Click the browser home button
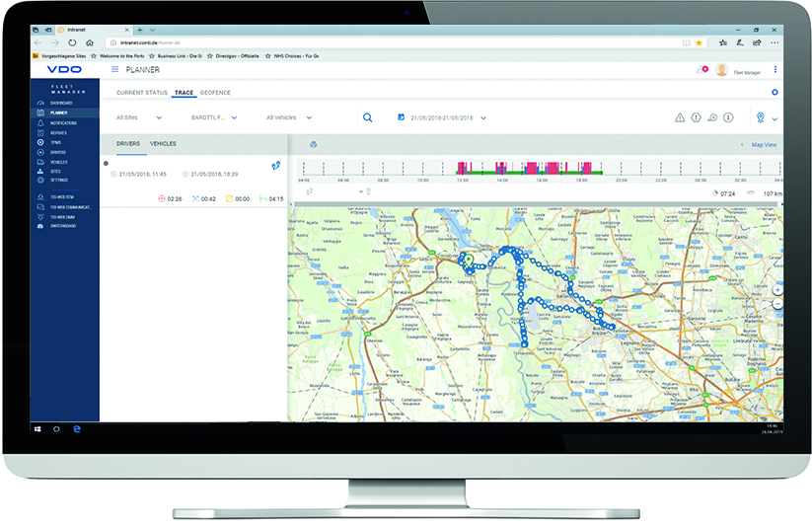 [x=90, y=42]
